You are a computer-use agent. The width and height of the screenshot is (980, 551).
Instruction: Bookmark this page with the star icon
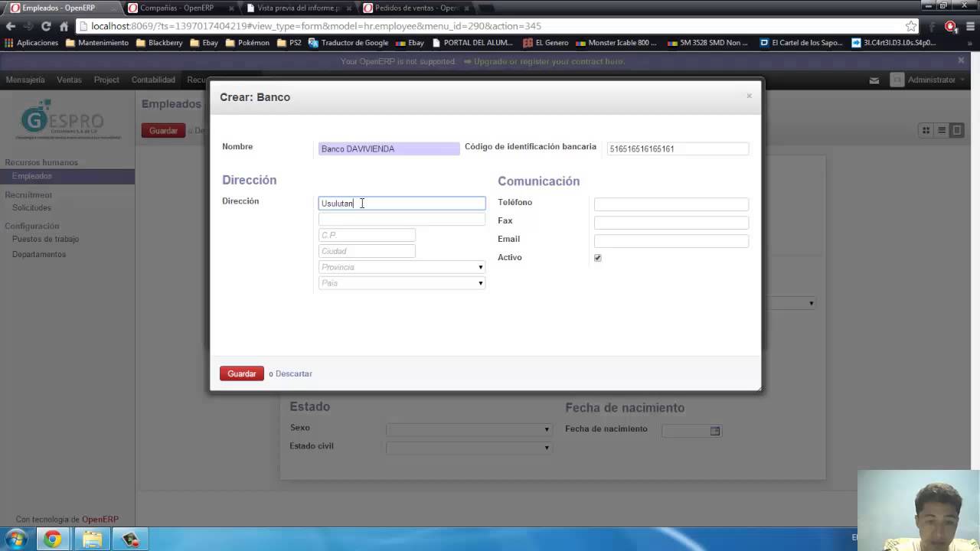tap(911, 26)
